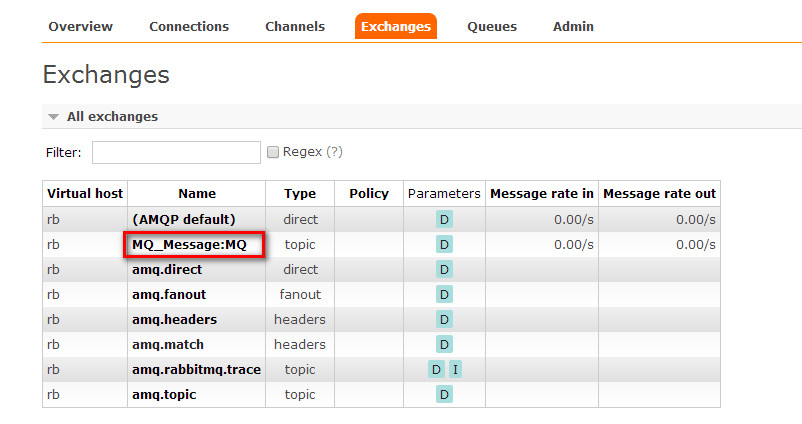Go to the Channels tab
This screenshot has height=424, width=802.
tap(295, 27)
